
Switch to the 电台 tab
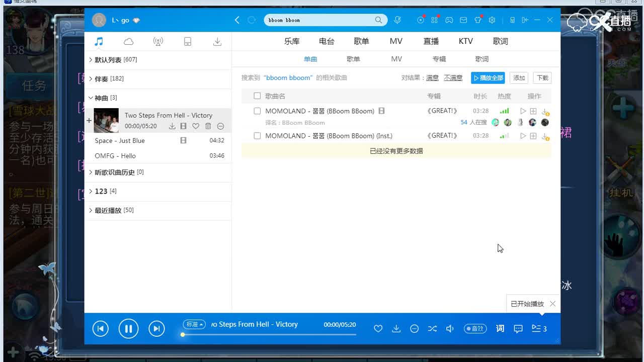[x=327, y=42]
